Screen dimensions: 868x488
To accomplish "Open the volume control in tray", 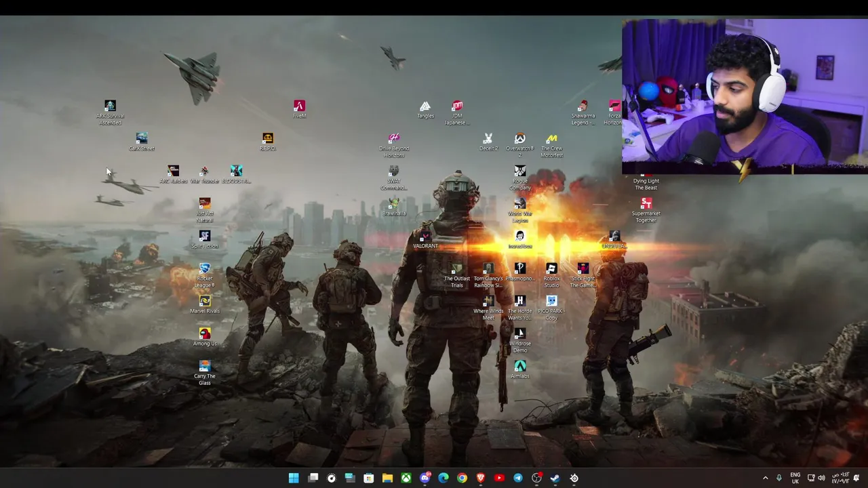I will [821, 478].
